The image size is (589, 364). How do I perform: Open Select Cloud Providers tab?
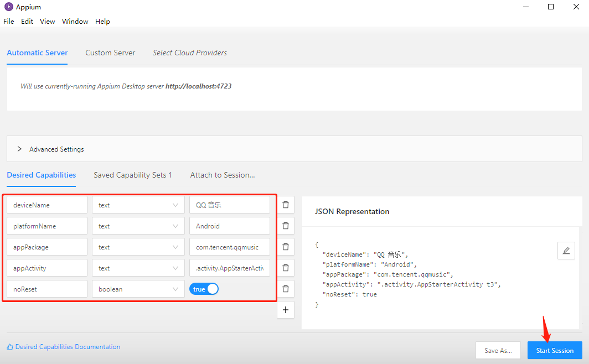coord(190,53)
